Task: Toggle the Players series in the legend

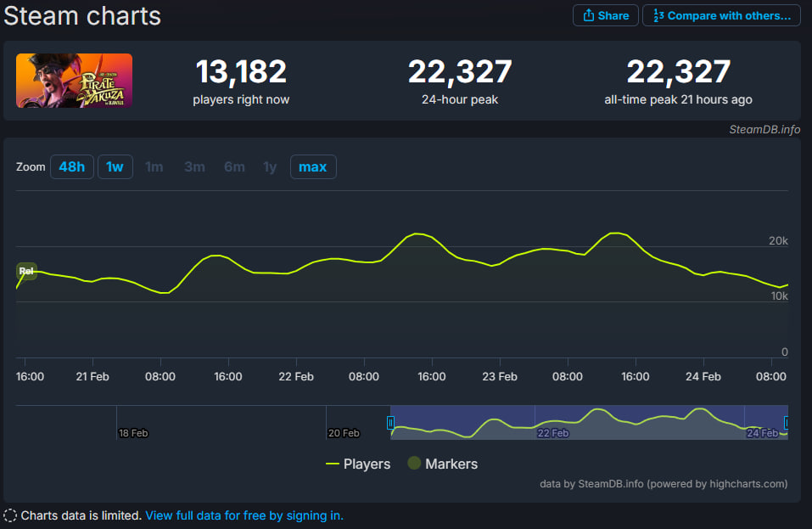Action: point(358,464)
